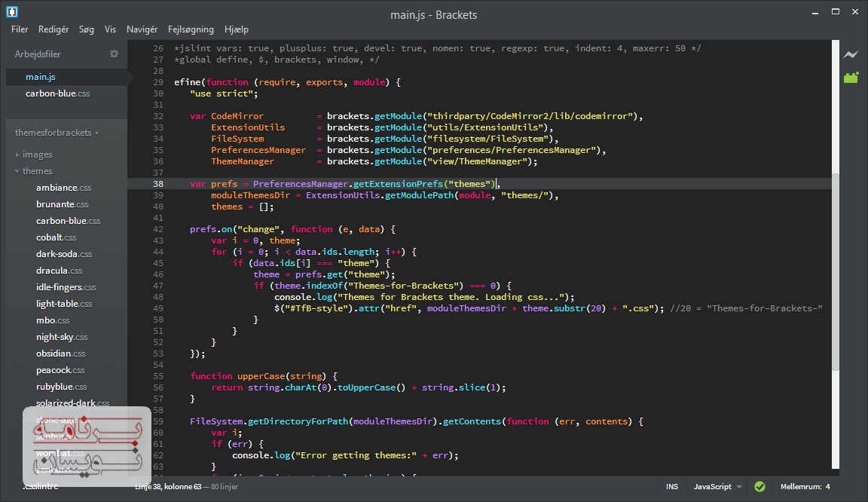868x502 pixels.
Task: Click Mellemrum indentation type label
Action: pyautogui.click(x=800, y=486)
